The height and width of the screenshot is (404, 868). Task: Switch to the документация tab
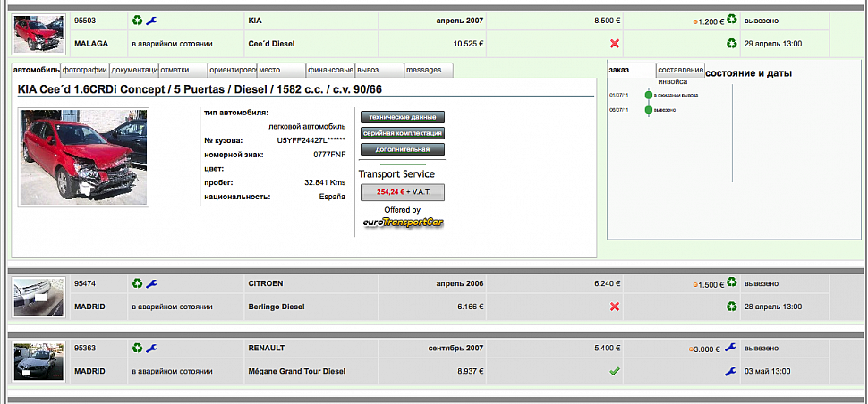click(134, 71)
